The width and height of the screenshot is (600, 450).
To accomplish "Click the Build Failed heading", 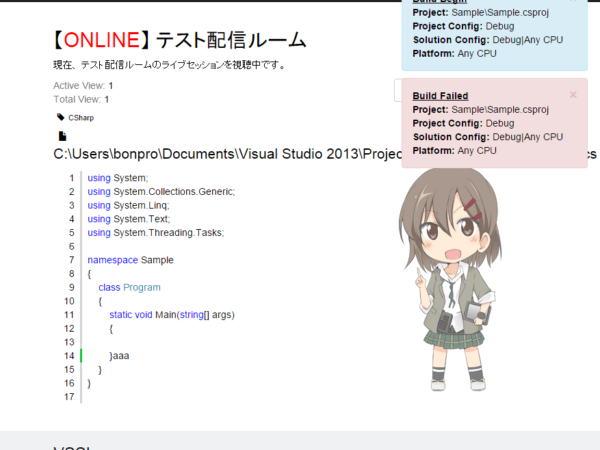I will 440,96.
